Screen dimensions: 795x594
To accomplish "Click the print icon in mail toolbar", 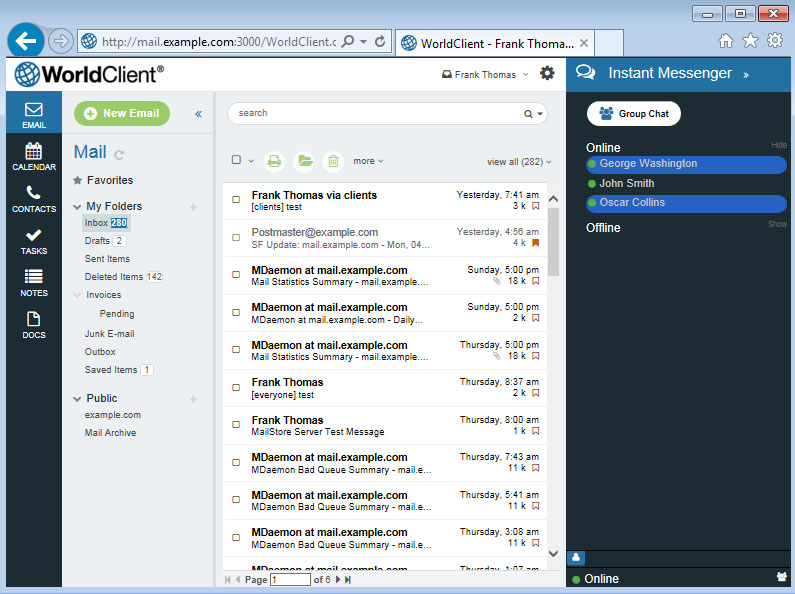I will pyautogui.click(x=275, y=161).
